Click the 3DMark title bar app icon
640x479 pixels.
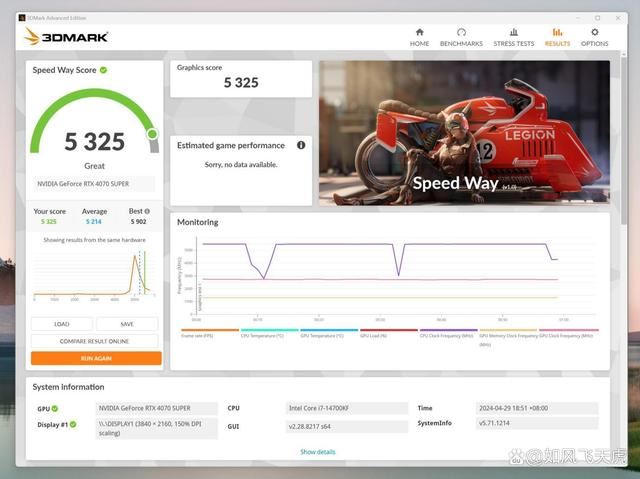(22, 18)
